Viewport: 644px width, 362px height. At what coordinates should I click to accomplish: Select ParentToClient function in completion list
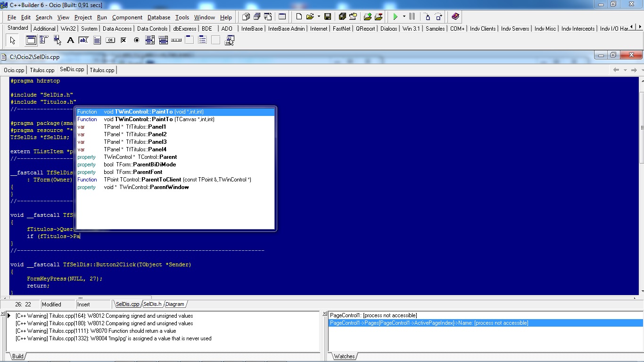click(x=175, y=180)
